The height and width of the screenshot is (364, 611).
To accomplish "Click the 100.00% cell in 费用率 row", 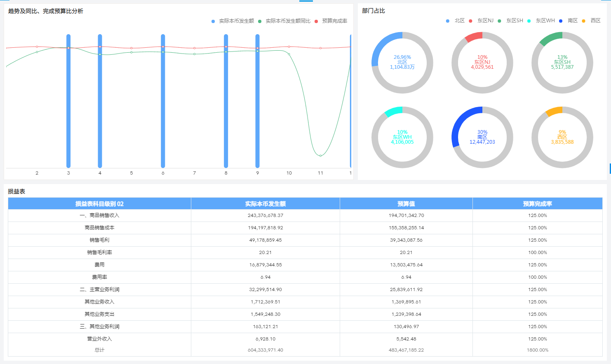I will tap(538, 277).
